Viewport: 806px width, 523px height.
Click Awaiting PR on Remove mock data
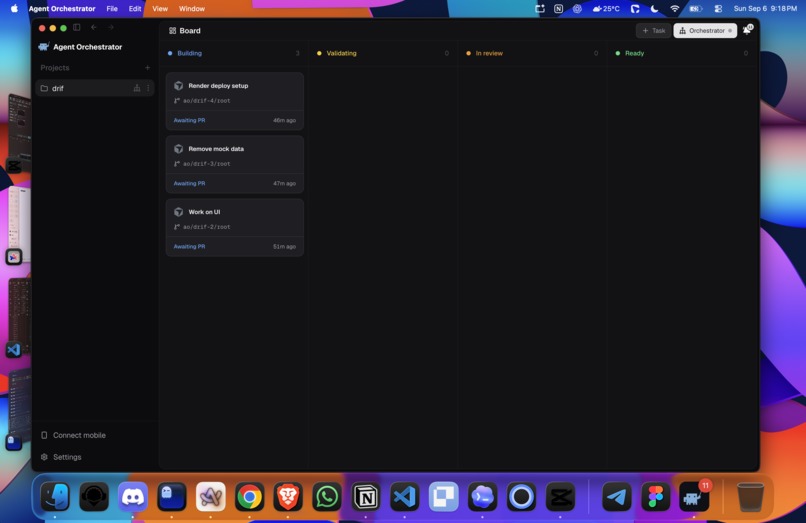[189, 183]
